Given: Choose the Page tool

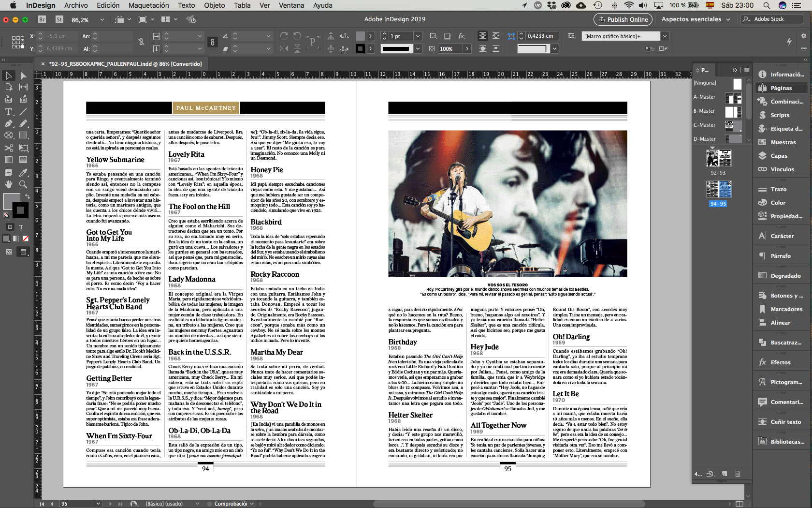Looking at the screenshot, I should [x=8, y=87].
